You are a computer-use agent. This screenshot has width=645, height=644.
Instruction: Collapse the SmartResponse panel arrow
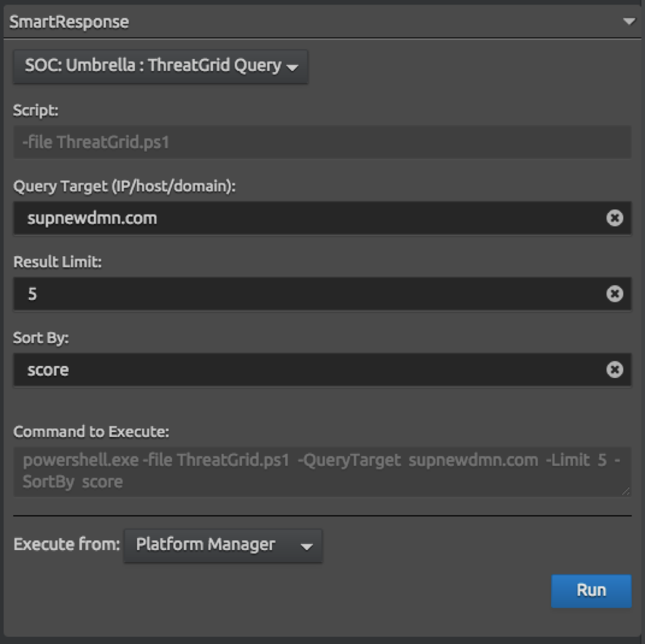point(629,21)
